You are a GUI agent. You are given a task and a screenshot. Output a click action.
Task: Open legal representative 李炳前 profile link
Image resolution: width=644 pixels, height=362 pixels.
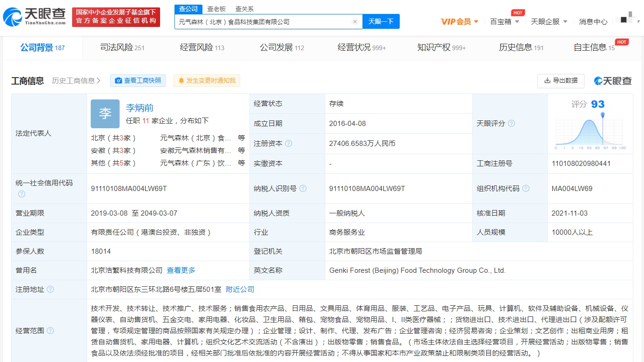(x=140, y=108)
